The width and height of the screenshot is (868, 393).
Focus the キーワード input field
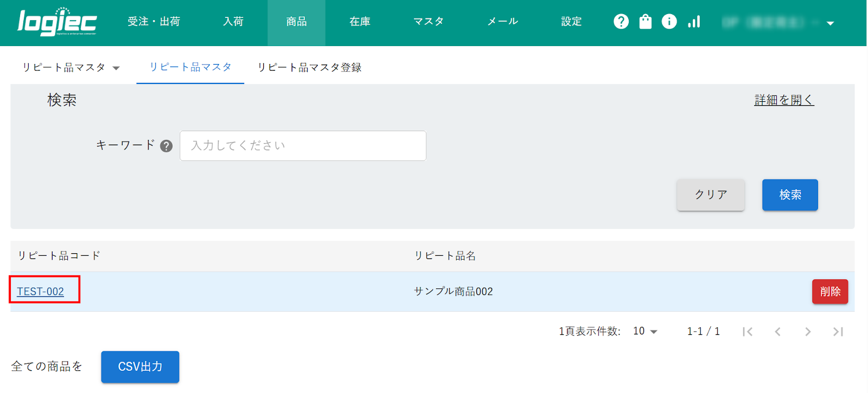coord(303,146)
